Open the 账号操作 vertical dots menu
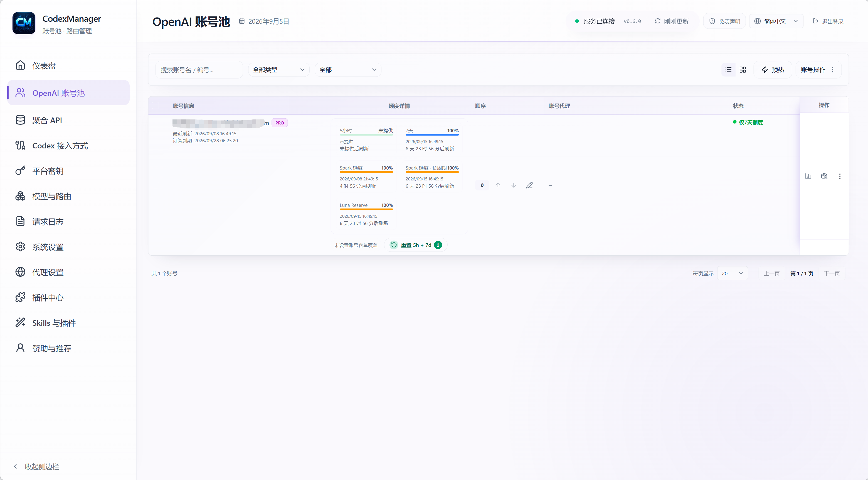 (833, 70)
